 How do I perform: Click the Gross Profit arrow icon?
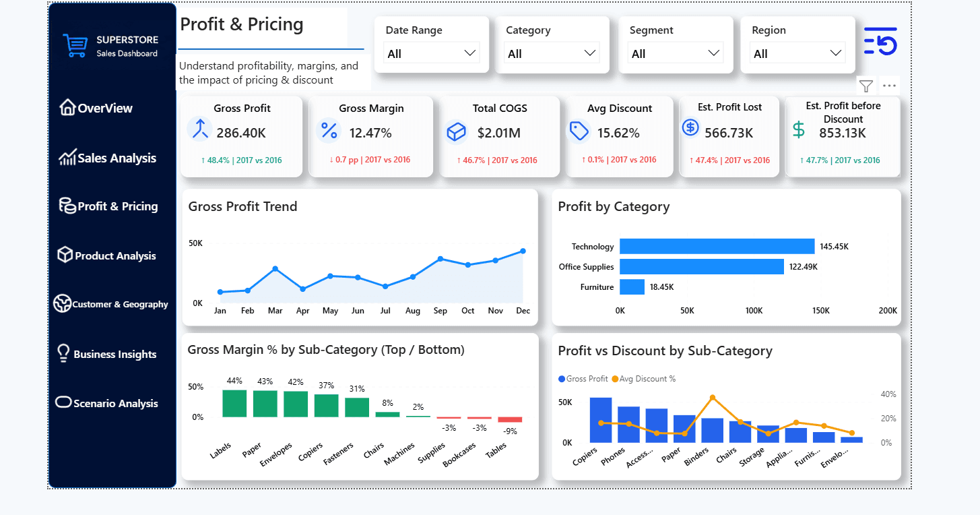click(199, 128)
